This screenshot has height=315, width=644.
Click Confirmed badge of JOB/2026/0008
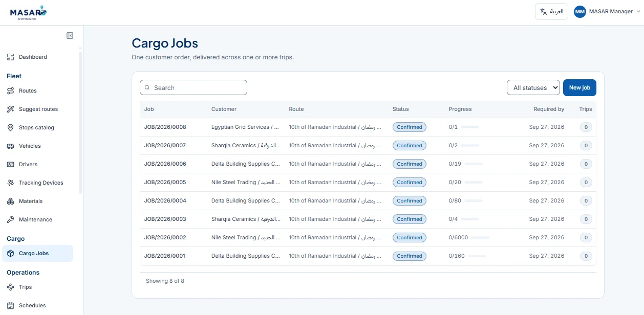(410, 127)
